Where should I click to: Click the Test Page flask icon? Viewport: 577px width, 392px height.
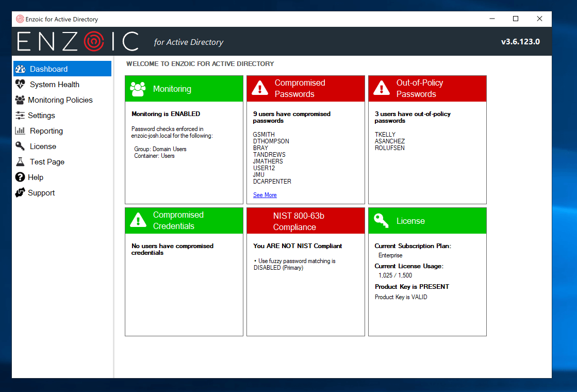pyautogui.click(x=20, y=162)
